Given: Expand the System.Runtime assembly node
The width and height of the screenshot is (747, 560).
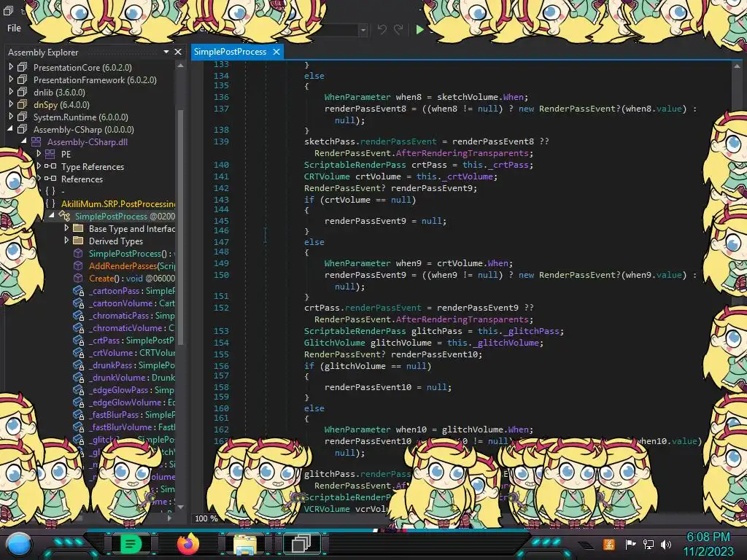Looking at the screenshot, I should [11, 117].
